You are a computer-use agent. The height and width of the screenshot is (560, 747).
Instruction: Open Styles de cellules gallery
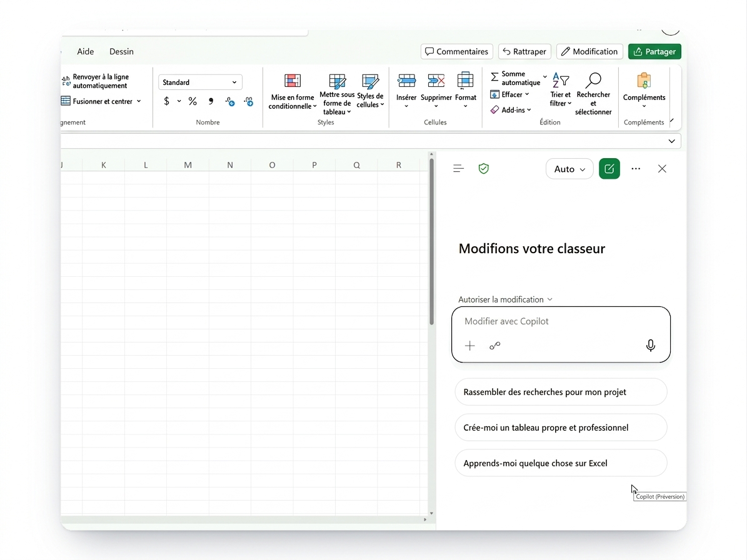(370, 91)
